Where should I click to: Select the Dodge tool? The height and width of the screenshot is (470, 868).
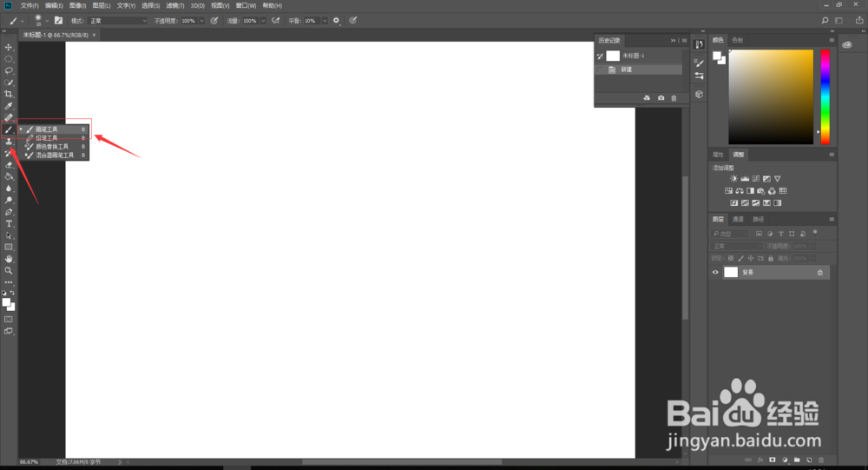9,200
